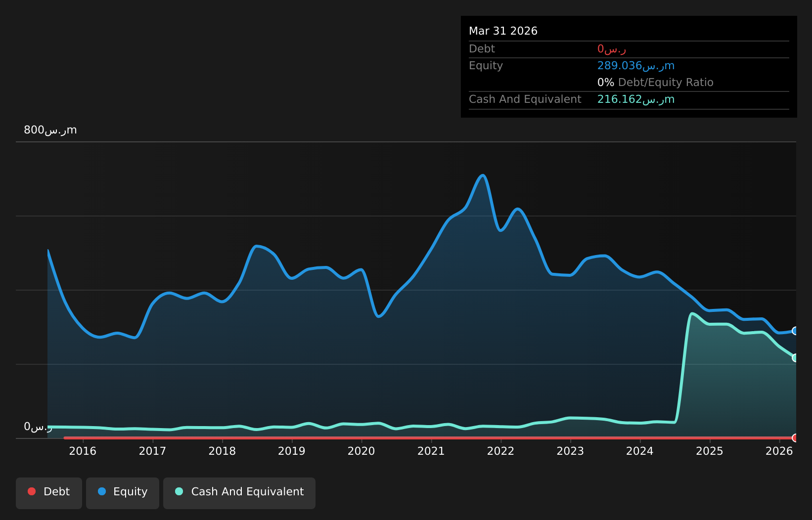Image resolution: width=812 pixels, height=520 pixels.
Task: Click the tooltip Cash value 216.162
Action: (636, 99)
